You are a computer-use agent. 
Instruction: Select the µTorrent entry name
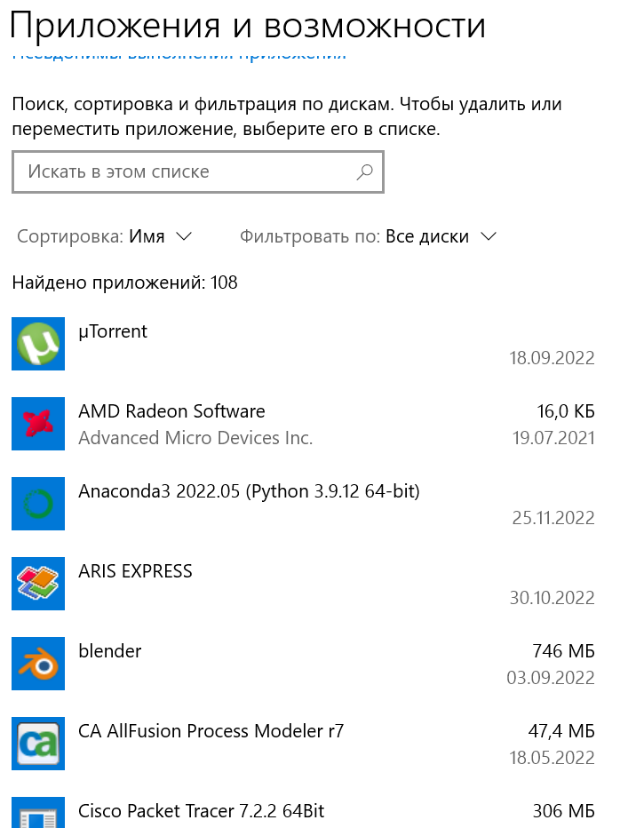[x=113, y=331]
